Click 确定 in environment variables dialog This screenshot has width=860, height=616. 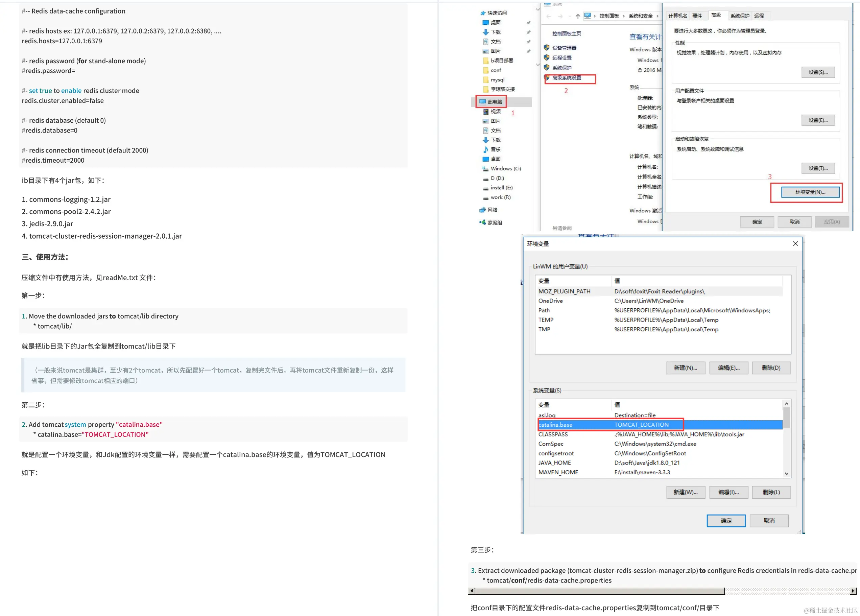[726, 520]
